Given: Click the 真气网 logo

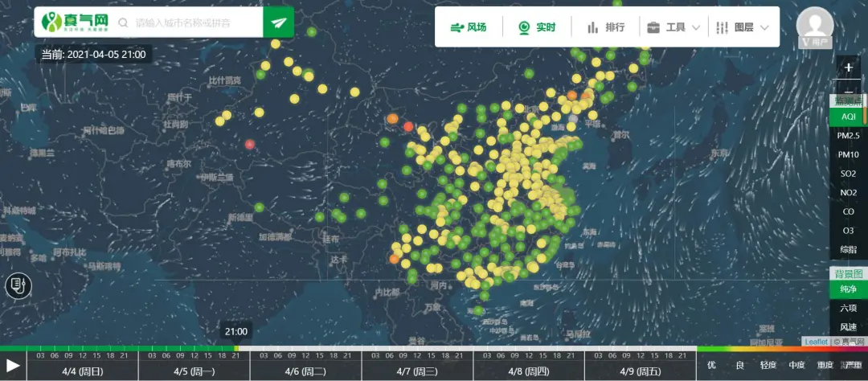Looking at the screenshot, I should click(x=75, y=23).
